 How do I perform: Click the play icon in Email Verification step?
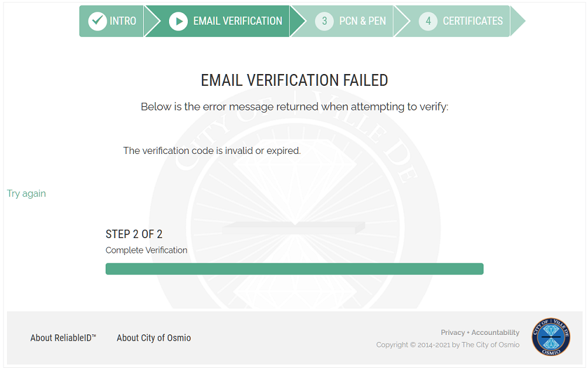pyautogui.click(x=178, y=21)
